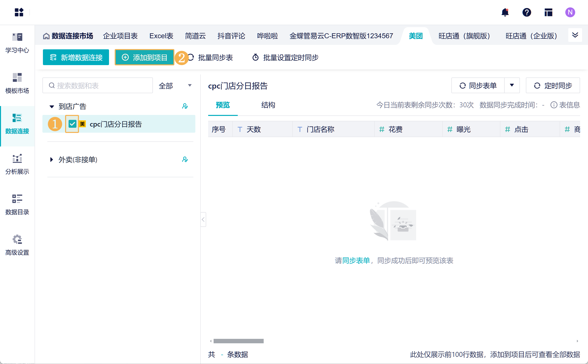
Task: Go to 数据目录 in sidebar
Action: (x=17, y=205)
